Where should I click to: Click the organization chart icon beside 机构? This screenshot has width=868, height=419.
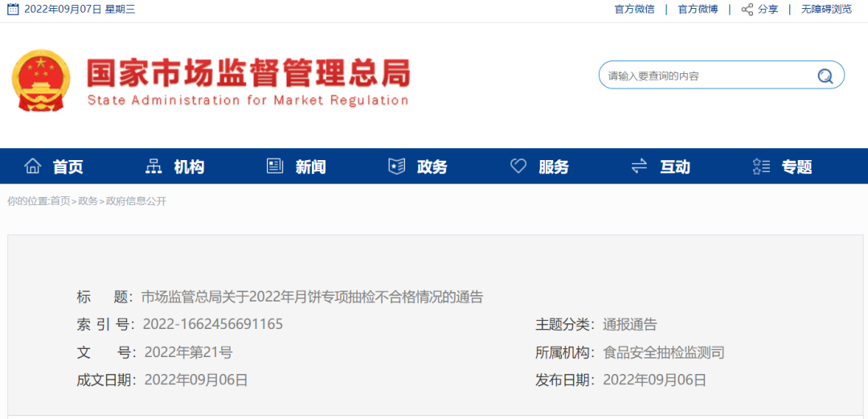154,166
